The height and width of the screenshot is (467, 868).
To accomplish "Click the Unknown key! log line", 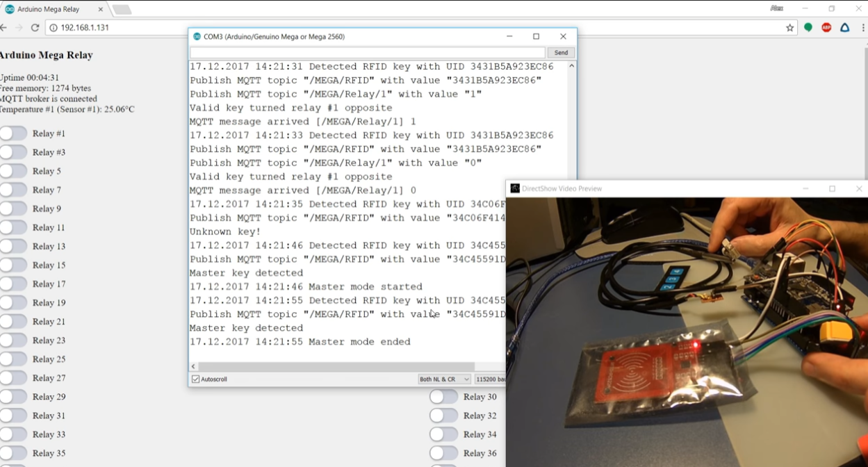I will click(225, 231).
